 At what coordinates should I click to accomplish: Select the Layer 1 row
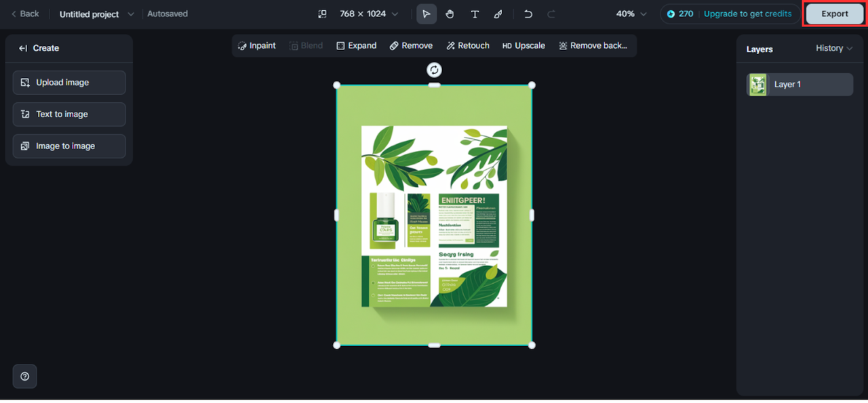[x=800, y=85]
